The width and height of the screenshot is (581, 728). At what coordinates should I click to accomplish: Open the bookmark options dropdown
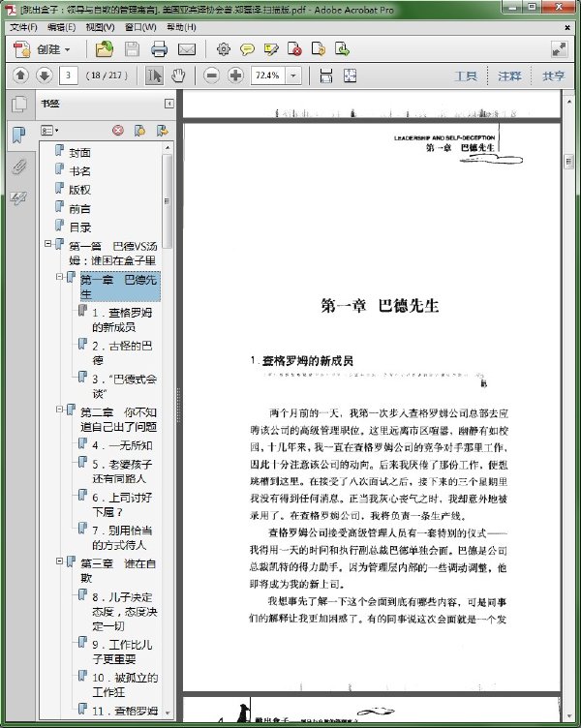coord(49,131)
